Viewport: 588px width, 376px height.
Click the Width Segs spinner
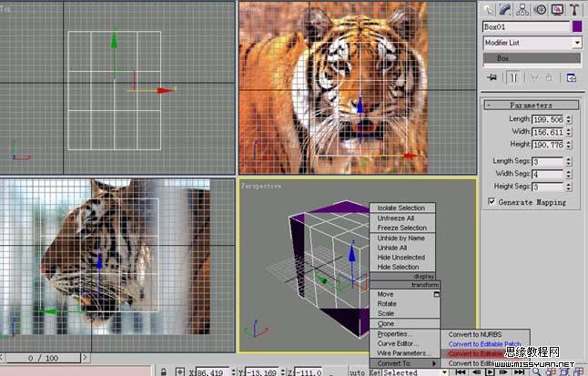(569, 174)
